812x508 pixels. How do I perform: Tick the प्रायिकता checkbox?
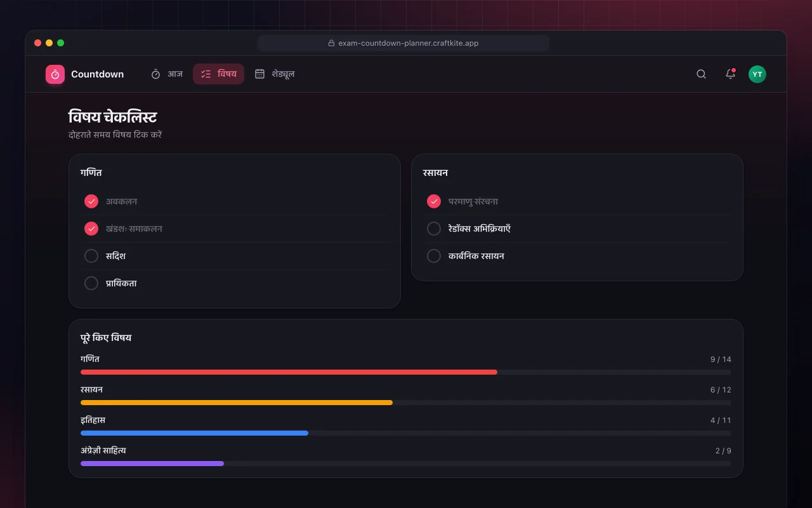[91, 283]
